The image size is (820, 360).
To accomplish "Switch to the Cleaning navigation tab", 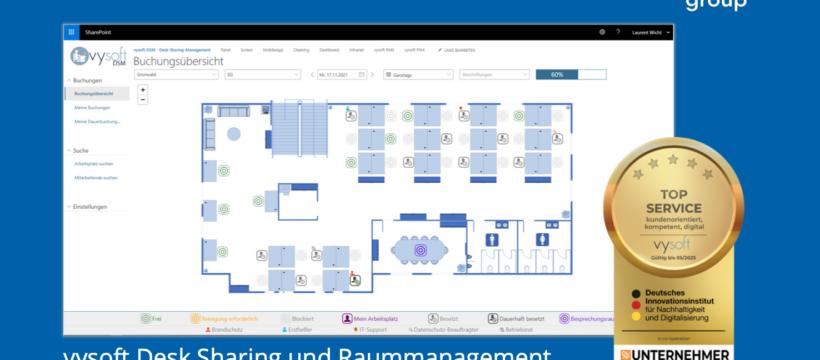I will coord(301,50).
